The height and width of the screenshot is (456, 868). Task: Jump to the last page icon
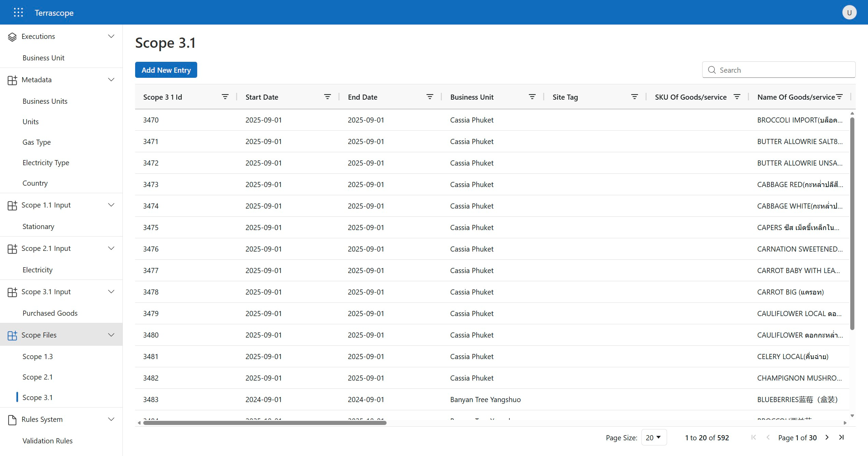[x=841, y=437]
